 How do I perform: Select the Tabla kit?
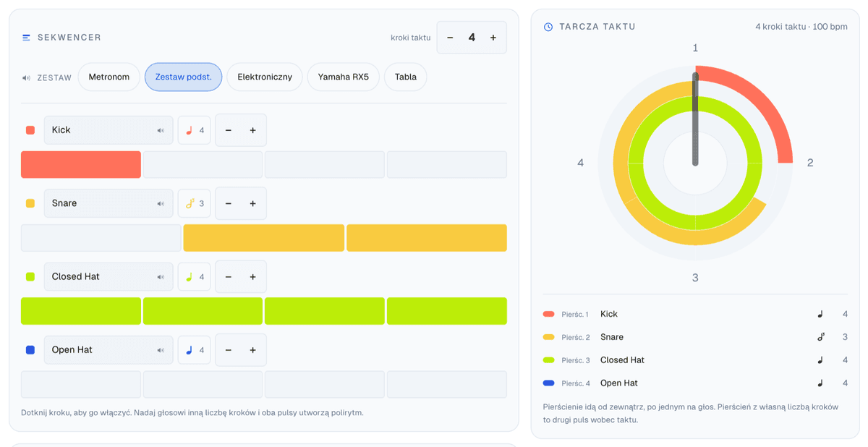[x=406, y=77]
